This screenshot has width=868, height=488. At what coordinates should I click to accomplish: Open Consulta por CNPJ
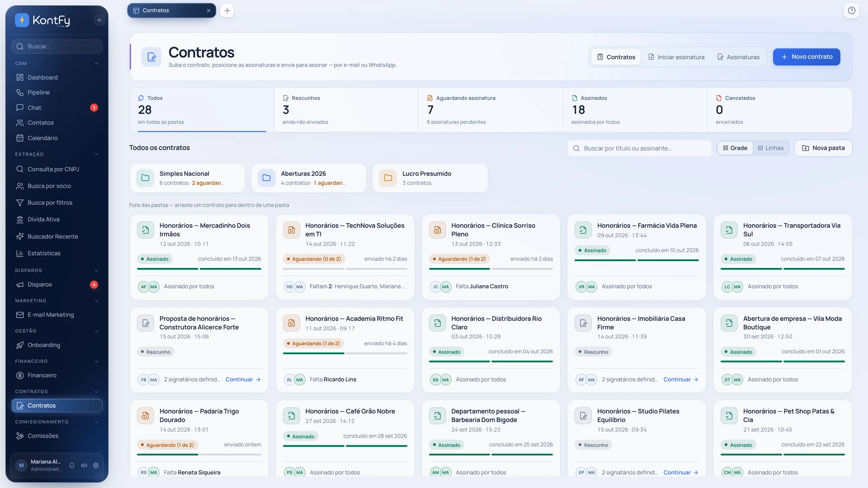pyautogui.click(x=57, y=169)
